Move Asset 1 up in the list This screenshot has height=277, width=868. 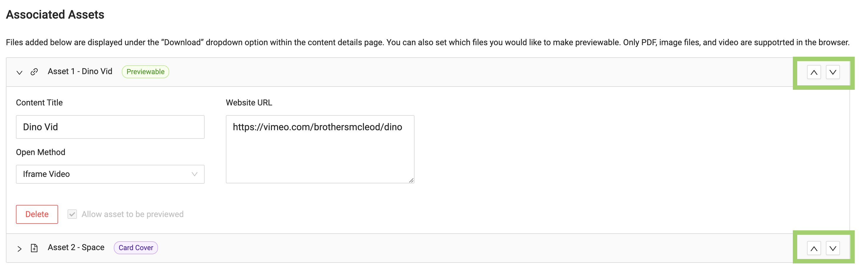[813, 72]
